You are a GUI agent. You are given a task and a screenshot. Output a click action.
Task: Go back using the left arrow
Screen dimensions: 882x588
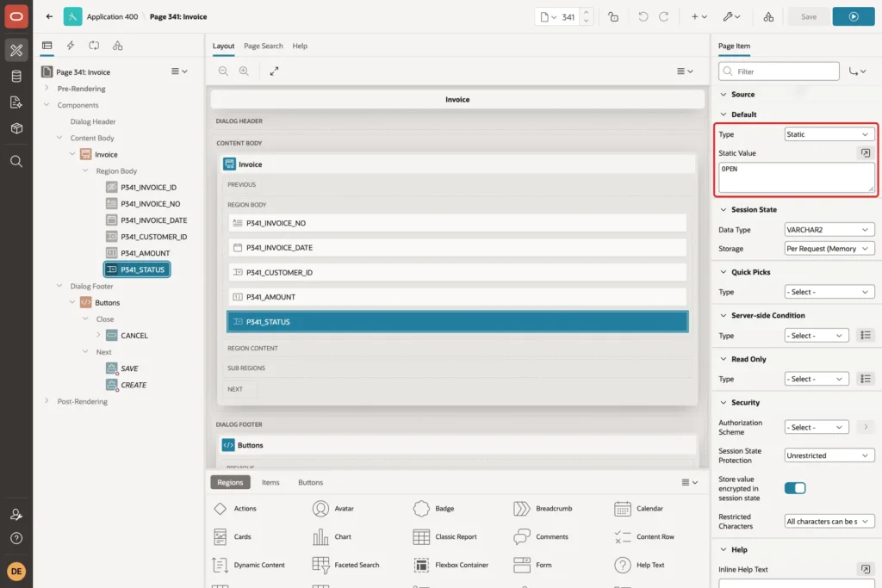point(49,16)
